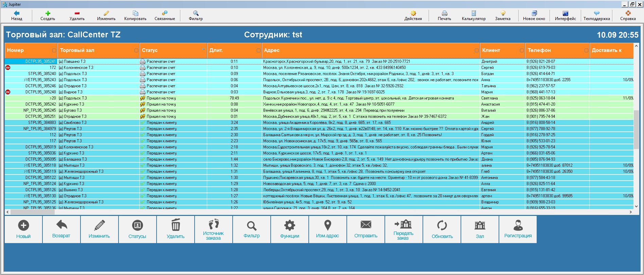Screen dimensions: 644x275
Task: Click the green Создать plus icon
Action: 48,13
